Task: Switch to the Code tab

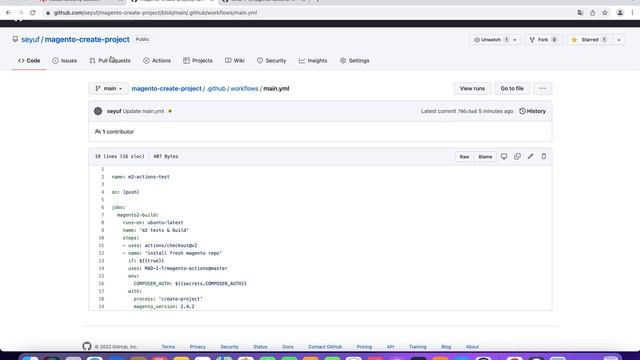Action: click(x=29, y=60)
